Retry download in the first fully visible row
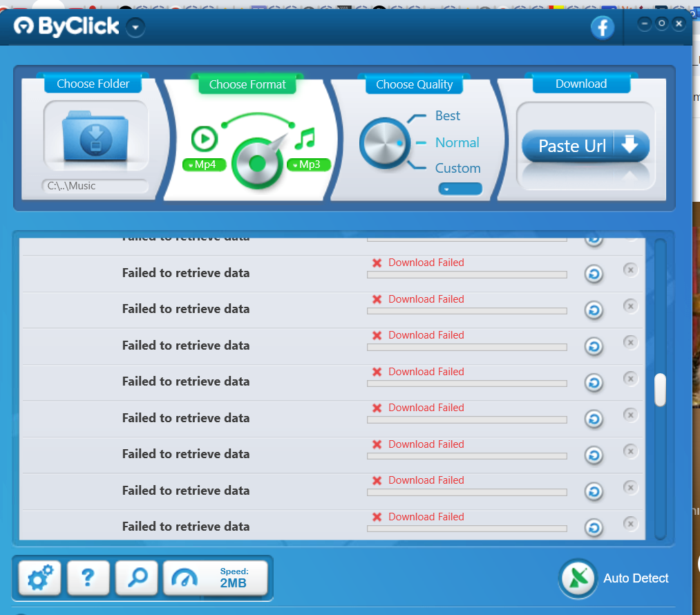This screenshot has width=700, height=615. [594, 274]
